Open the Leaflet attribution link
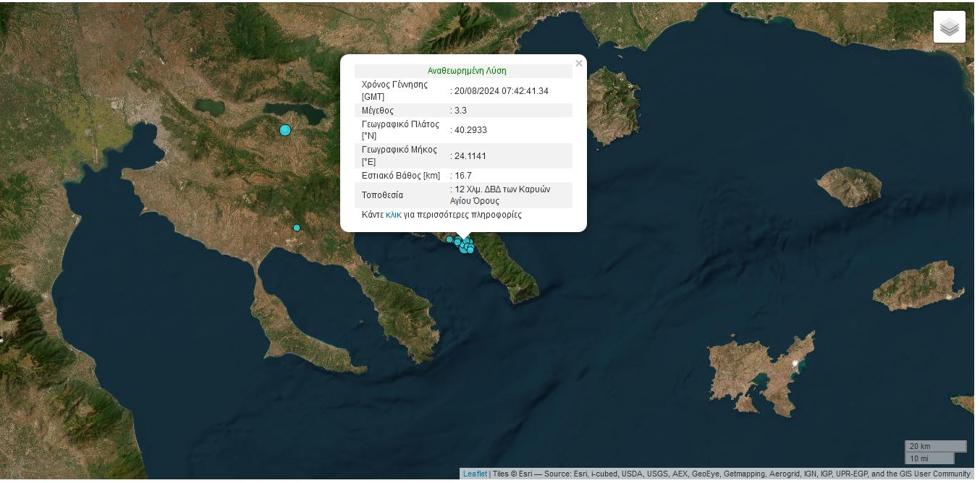Viewport: 980px width, 483px height. 475,474
